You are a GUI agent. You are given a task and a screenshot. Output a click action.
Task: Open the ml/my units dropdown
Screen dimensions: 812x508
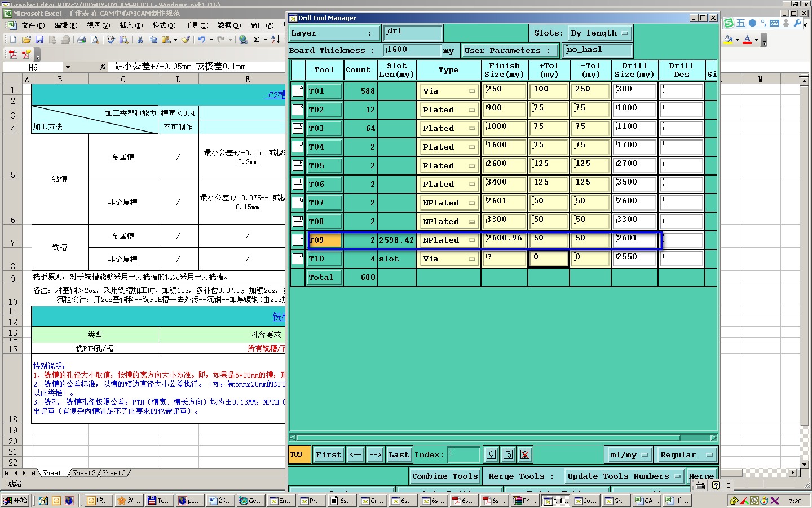point(629,454)
